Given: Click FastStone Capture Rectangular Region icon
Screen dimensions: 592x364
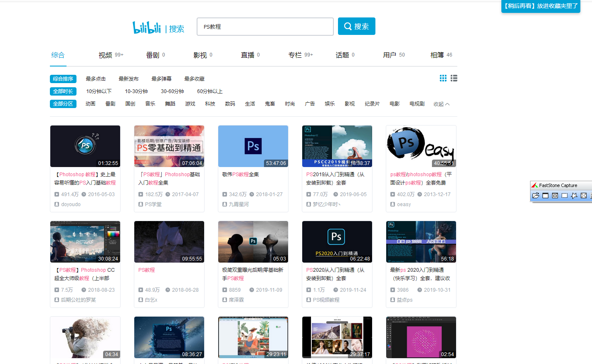Looking at the screenshot, I should coord(565,196).
